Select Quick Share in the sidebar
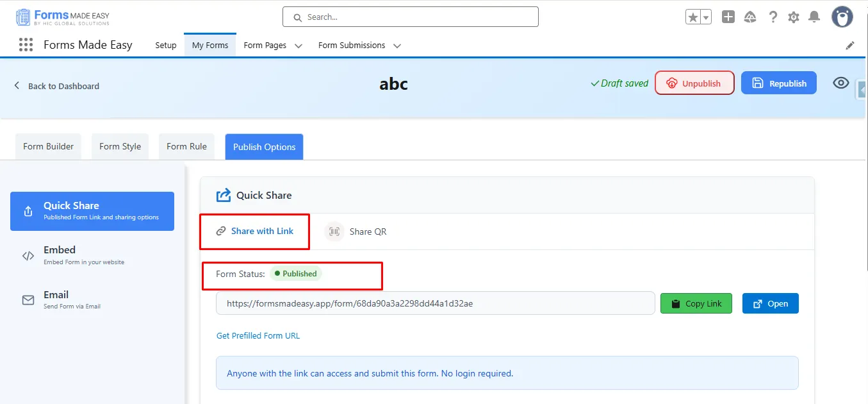Viewport: 868px width, 404px height. click(x=92, y=211)
